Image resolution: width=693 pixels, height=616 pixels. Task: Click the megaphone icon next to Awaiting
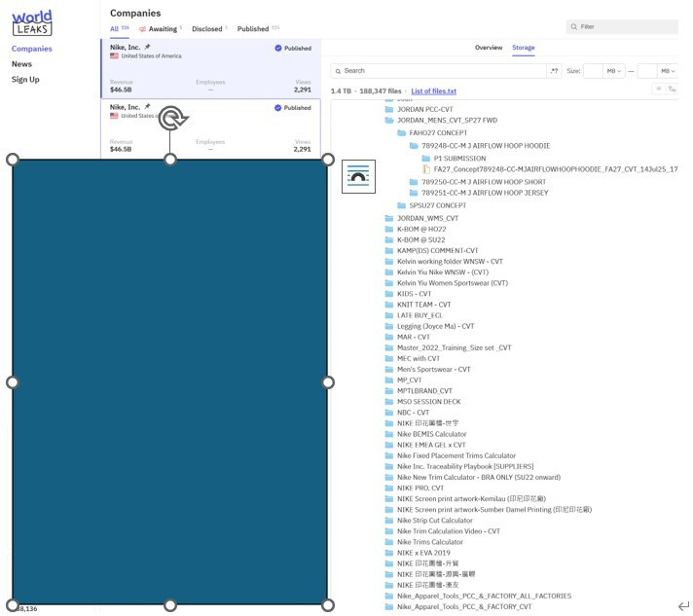click(142, 29)
